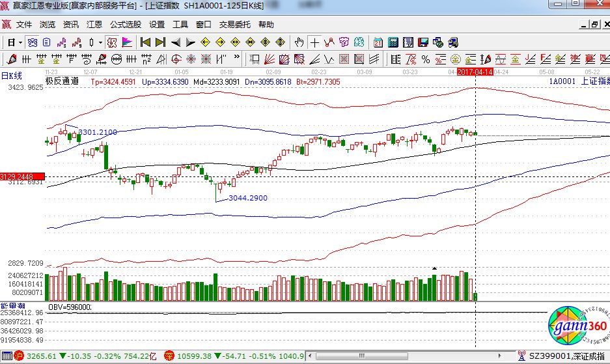
Task: Toggle the crosshair cursor button
Action: coord(314,42)
